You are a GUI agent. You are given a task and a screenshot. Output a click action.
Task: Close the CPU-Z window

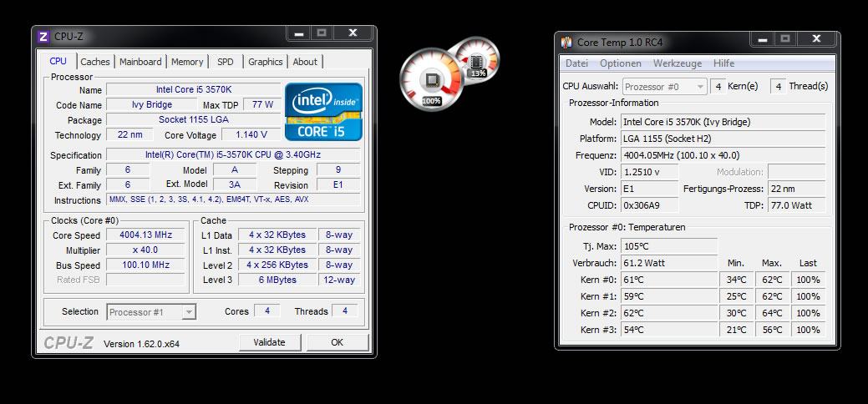(x=353, y=33)
